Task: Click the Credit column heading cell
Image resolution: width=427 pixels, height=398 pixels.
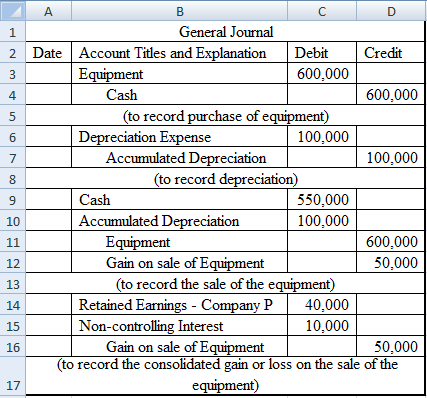Action: [x=391, y=53]
